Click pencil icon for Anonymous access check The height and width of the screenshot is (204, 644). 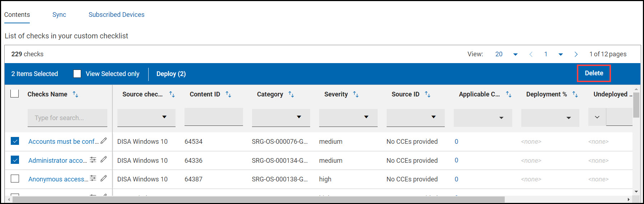[104, 178]
